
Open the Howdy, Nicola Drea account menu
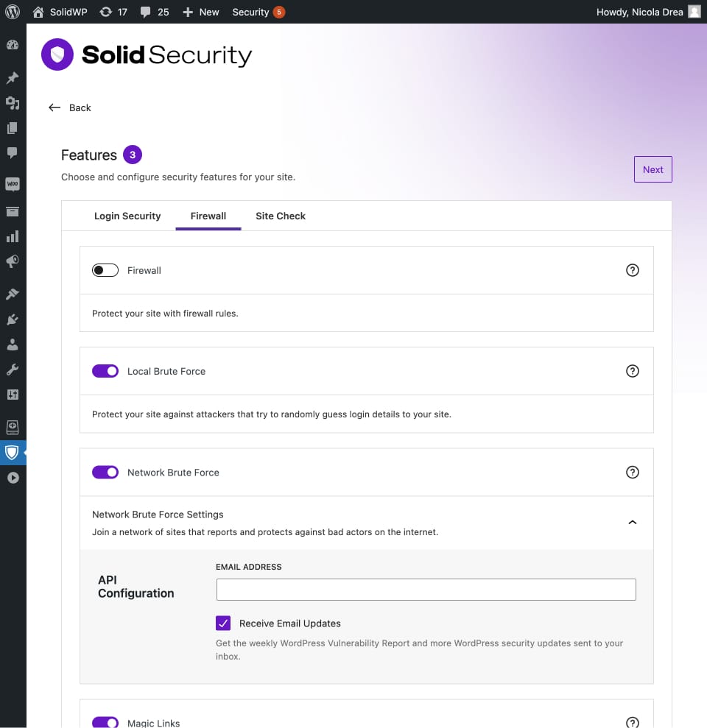click(x=649, y=12)
